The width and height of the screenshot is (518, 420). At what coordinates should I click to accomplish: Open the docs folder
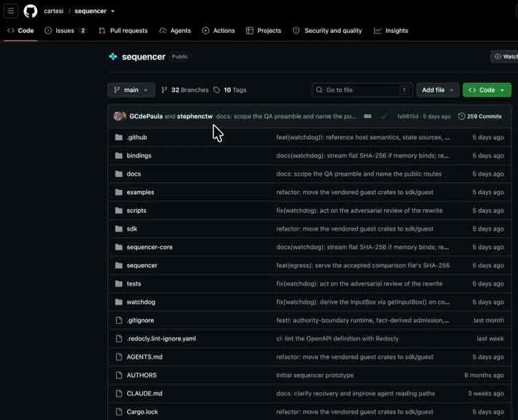click(x=134, y=174)
